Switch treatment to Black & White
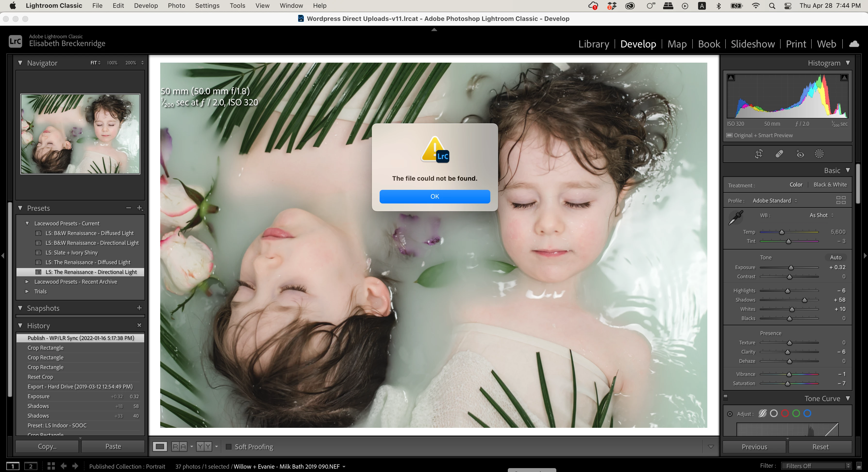Image resolution: width=868 pixels, height=472 pixels. pos(830,185)
